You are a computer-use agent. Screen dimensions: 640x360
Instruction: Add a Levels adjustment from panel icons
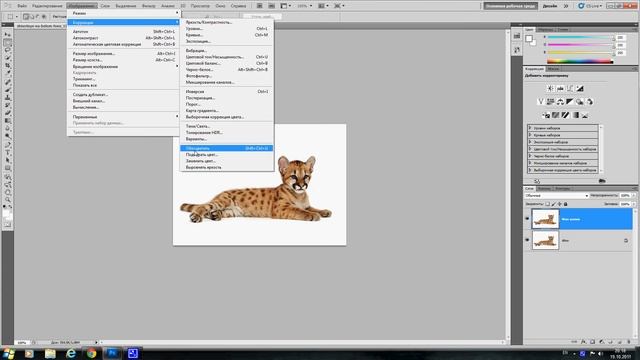(560, 88)
